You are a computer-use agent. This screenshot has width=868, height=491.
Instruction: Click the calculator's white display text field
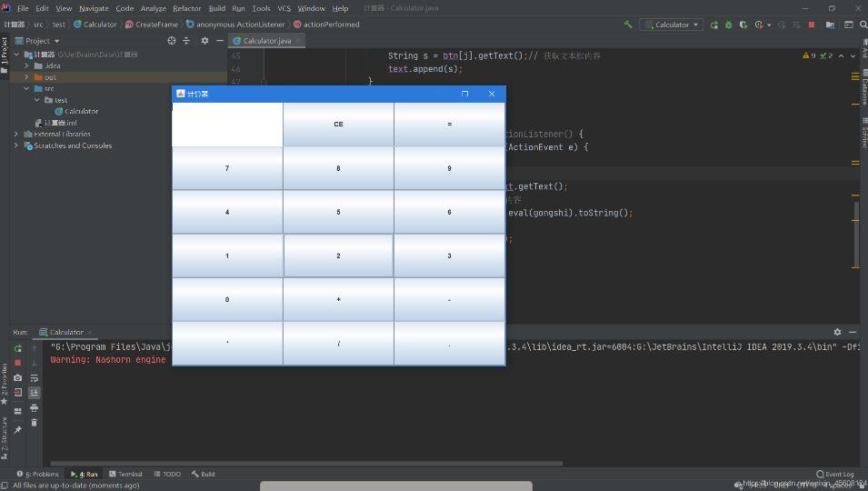point(227,125)
